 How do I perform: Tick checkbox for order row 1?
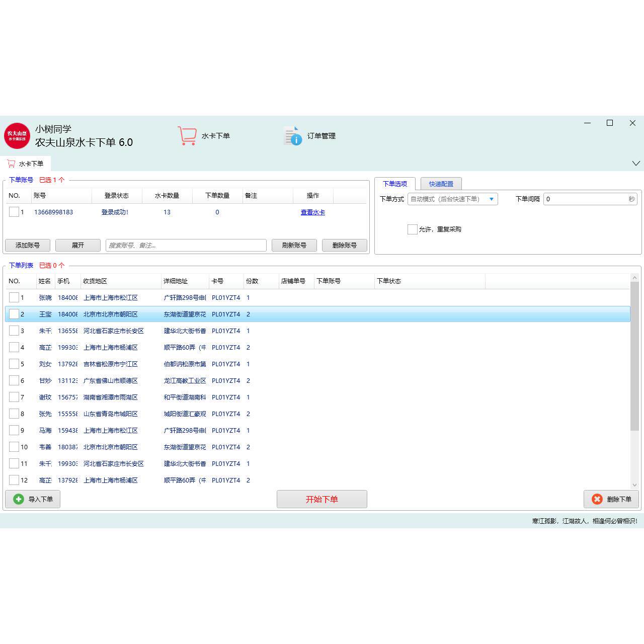[14, 298]
